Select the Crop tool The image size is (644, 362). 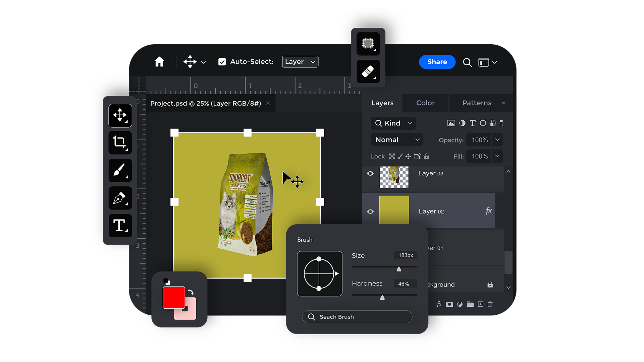coord(120,143)
